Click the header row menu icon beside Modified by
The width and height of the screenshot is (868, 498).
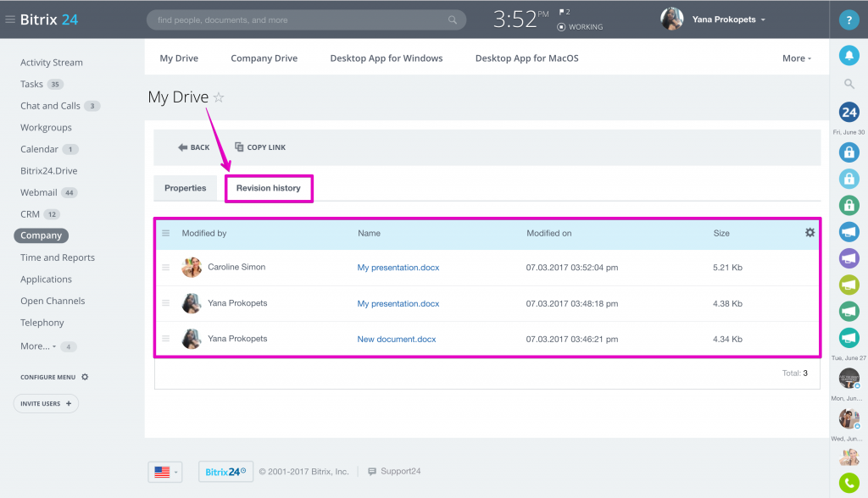[x=165, y=234]
